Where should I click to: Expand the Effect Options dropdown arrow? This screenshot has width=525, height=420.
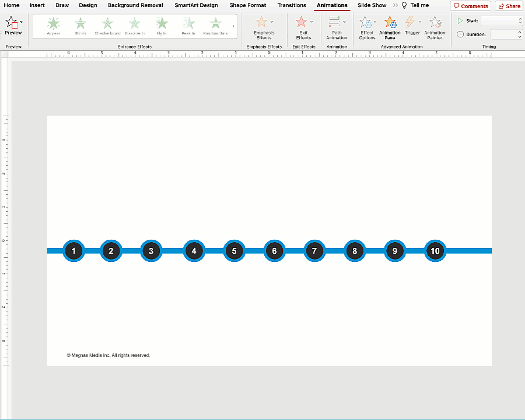tap(375, 22)
